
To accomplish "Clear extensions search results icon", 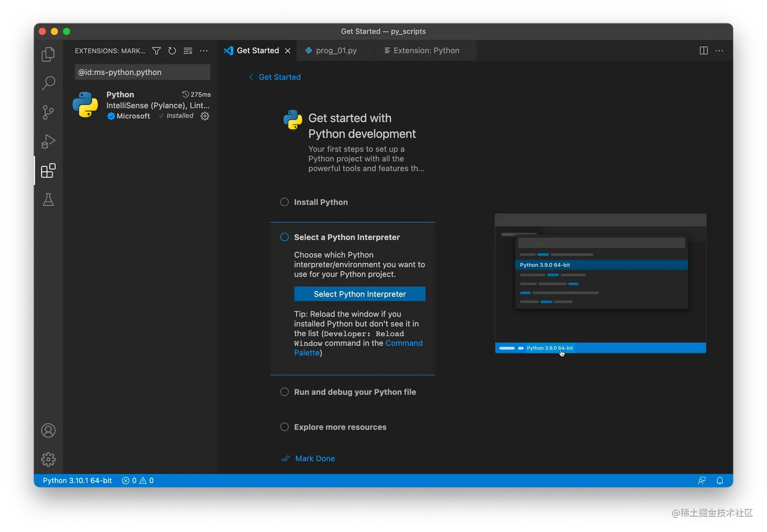I will [188, 51].
